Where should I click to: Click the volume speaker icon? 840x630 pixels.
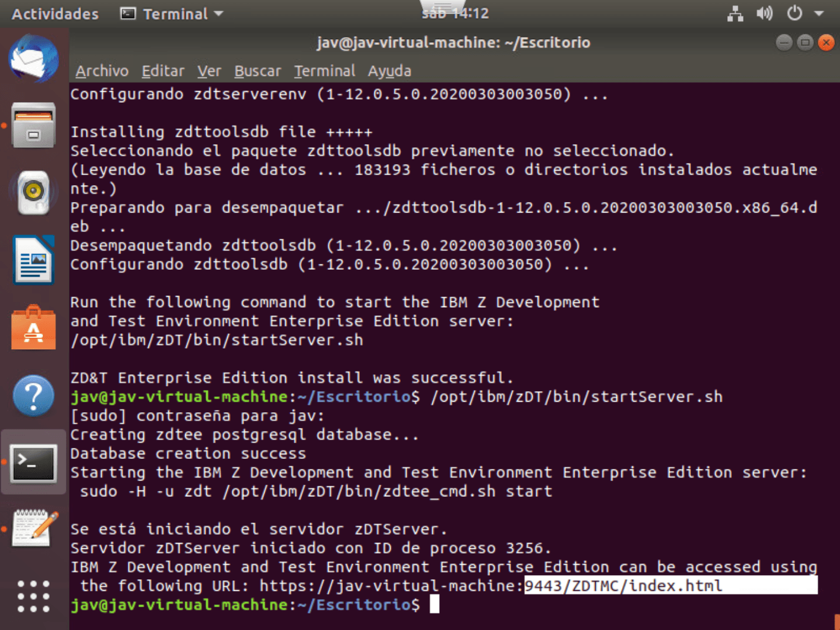(x=764, y=13)
